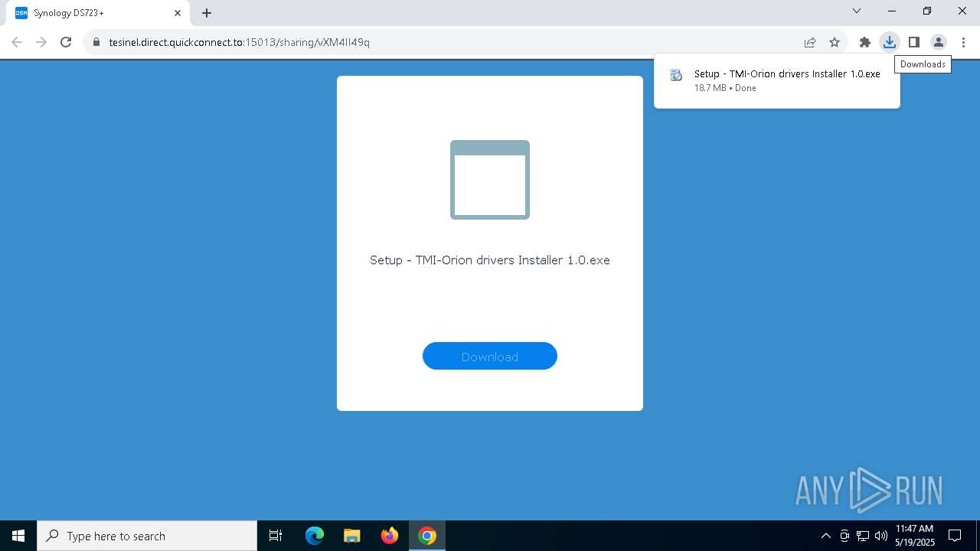
Task: Toggle the side panel icon
Action: pyautogui.click(x=913, y=42)
